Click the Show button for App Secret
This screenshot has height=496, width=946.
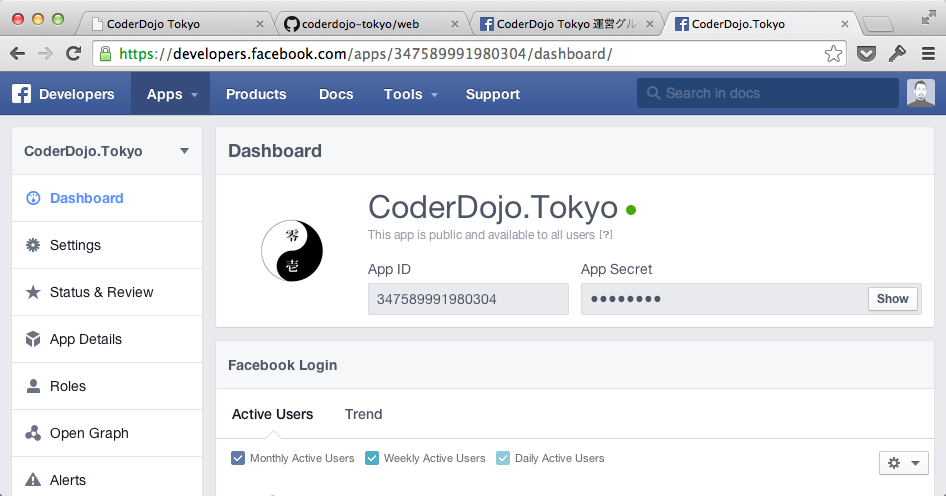tap(892, 299)
